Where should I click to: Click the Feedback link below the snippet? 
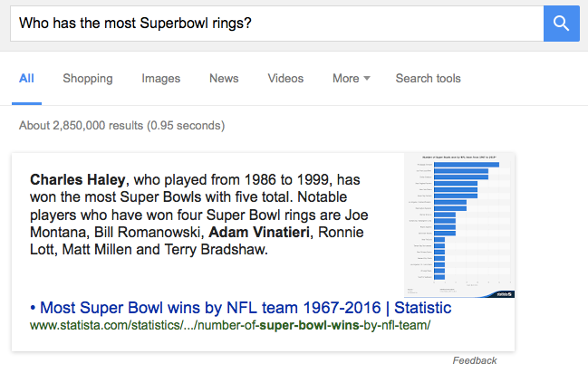475,360
